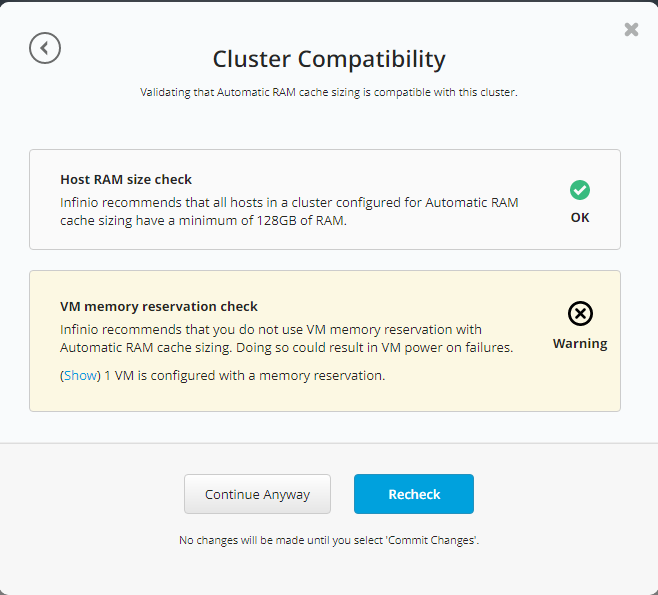Viewport: 658px width, 595px height.
Task: Choose Continue Anyway
Action: (257, 494)
